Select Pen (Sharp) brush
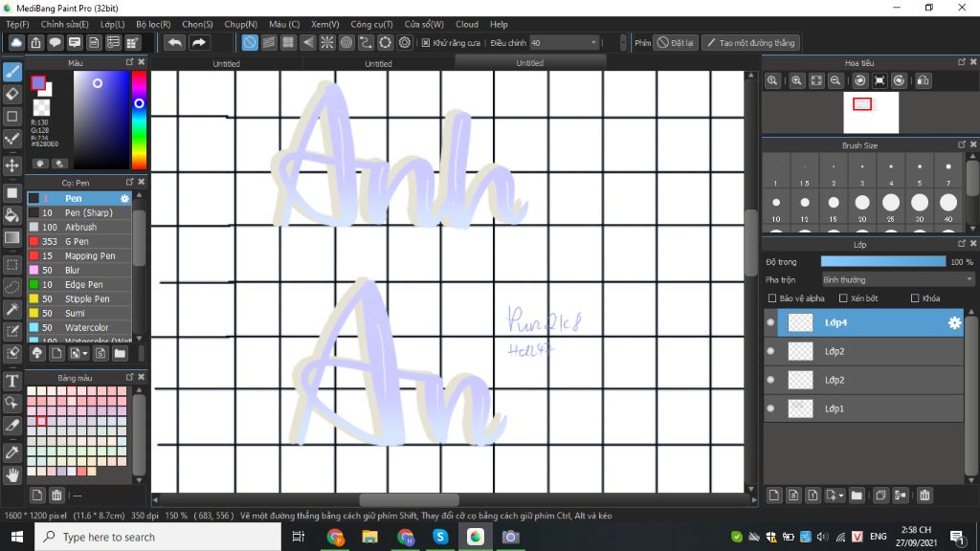The height and width of the screenshot is (551, 980). click(x=79, y=213)
